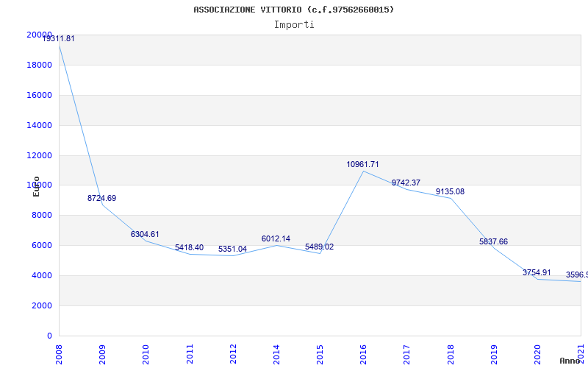Click year 2016 on the x-axis
588x368 pixels.
coord(363,355)
